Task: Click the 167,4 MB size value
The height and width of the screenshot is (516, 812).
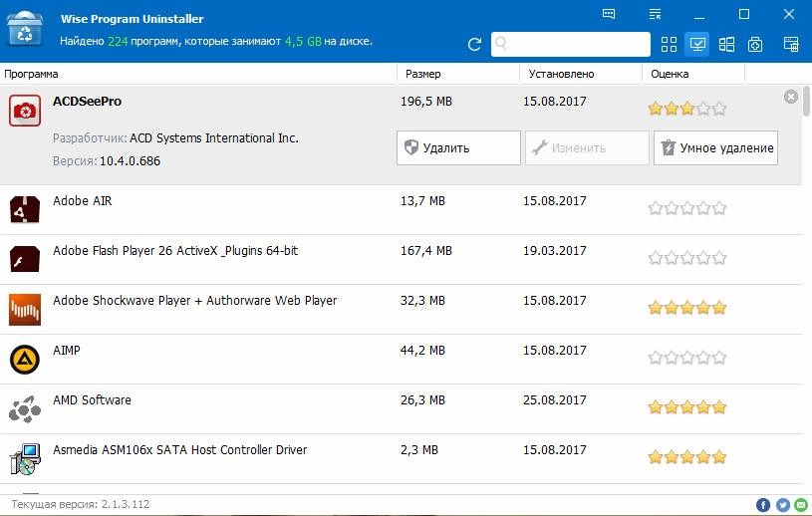Action: coord(426,251)
